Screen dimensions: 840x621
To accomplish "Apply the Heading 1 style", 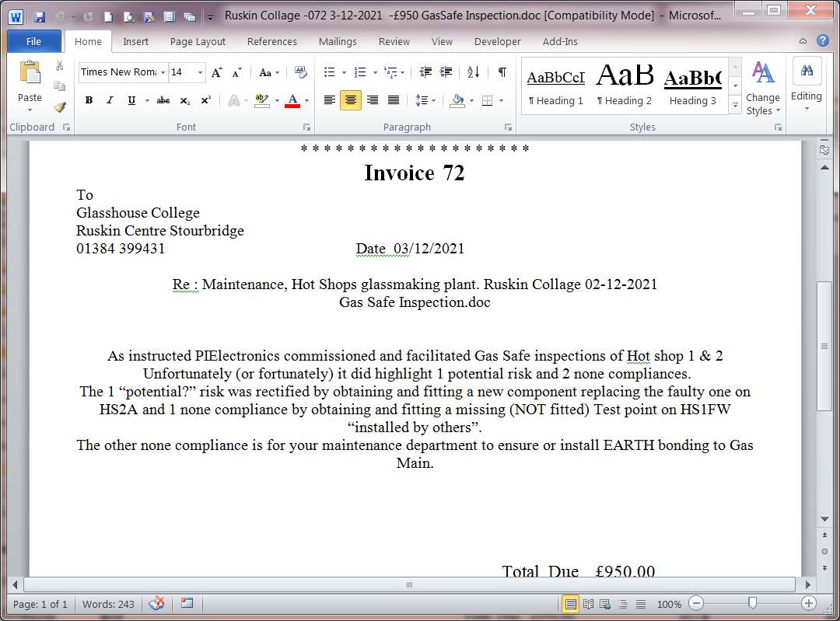I will (555, 85).
